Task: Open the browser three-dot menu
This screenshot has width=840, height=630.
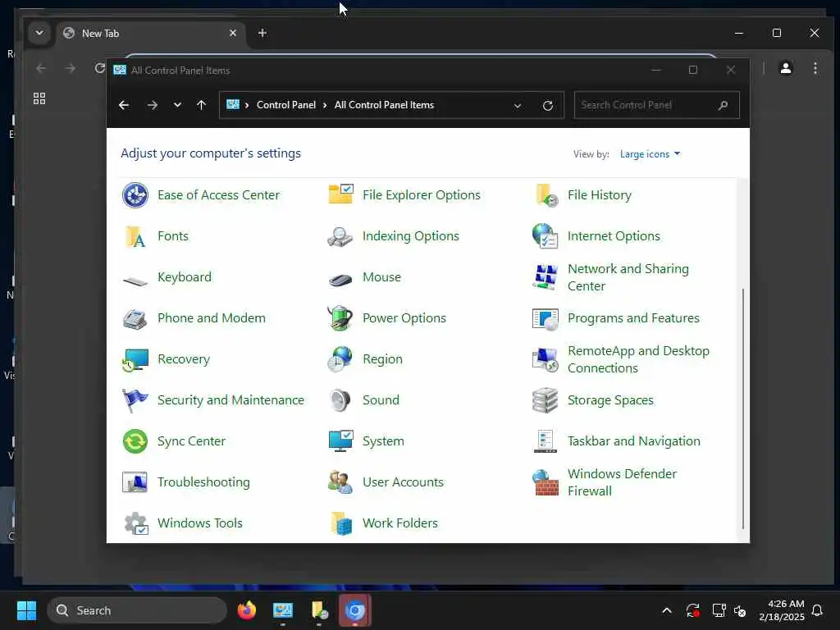Action: click(x=815, y=68)
